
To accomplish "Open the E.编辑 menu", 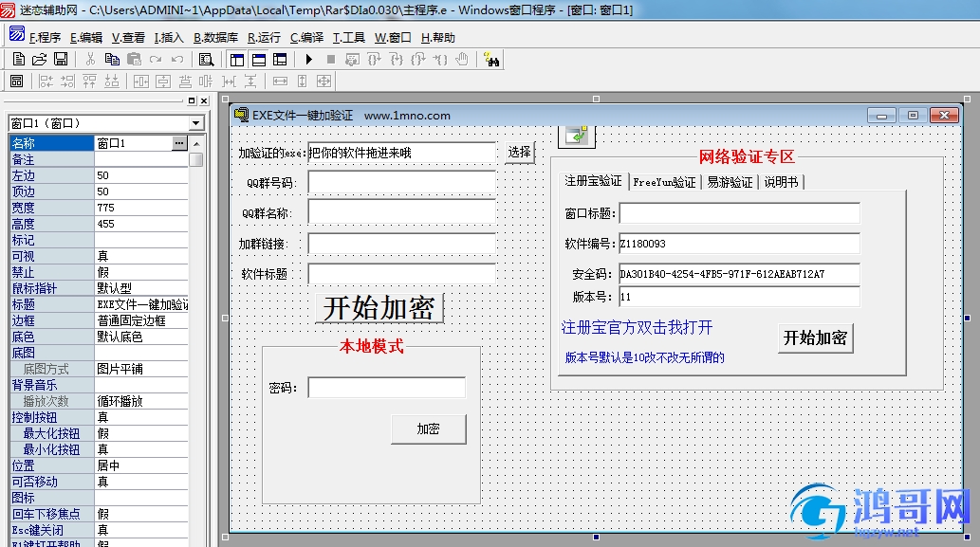I will 86,38.
